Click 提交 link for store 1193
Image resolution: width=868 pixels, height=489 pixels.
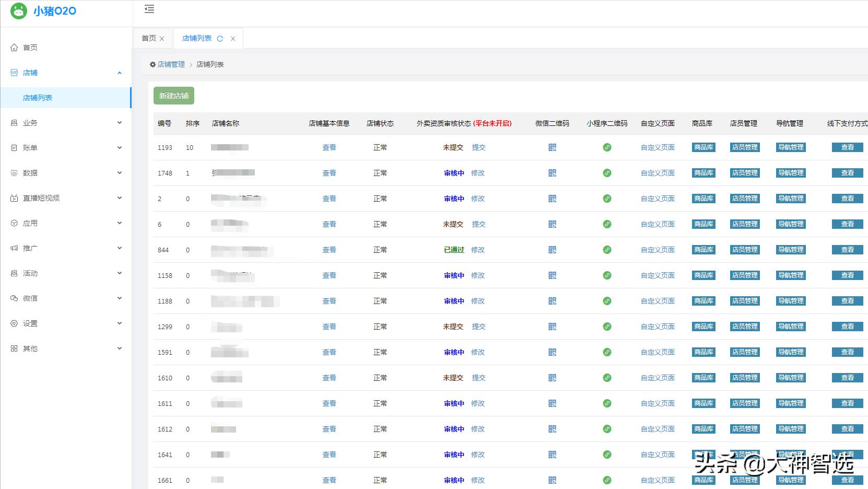pos(478,147)
